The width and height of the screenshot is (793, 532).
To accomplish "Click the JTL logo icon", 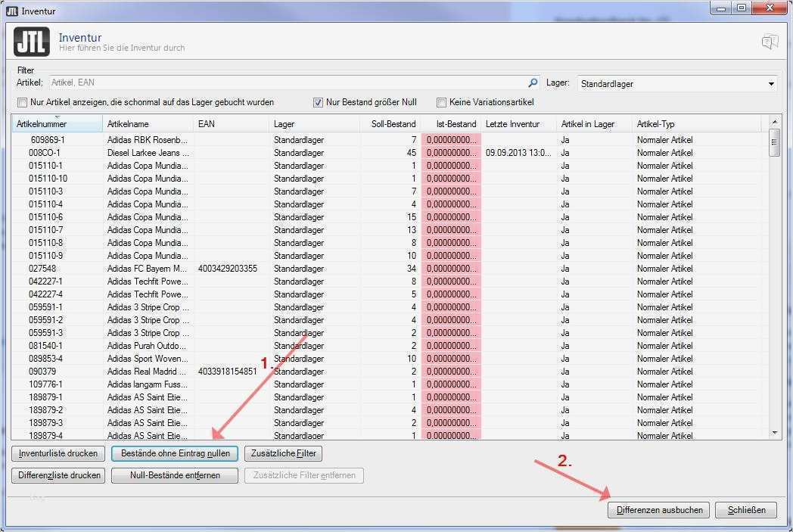I will [x=31, y=42].
